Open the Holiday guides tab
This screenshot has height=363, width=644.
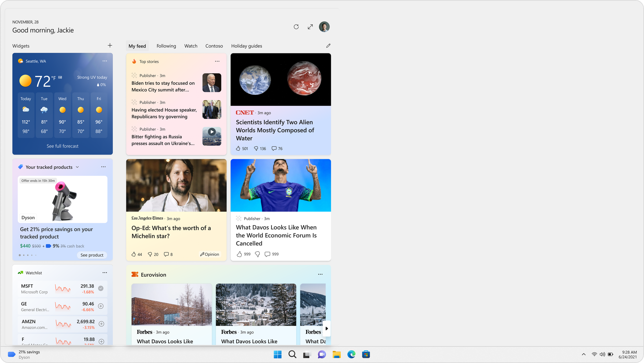click(x=247, y=46)
